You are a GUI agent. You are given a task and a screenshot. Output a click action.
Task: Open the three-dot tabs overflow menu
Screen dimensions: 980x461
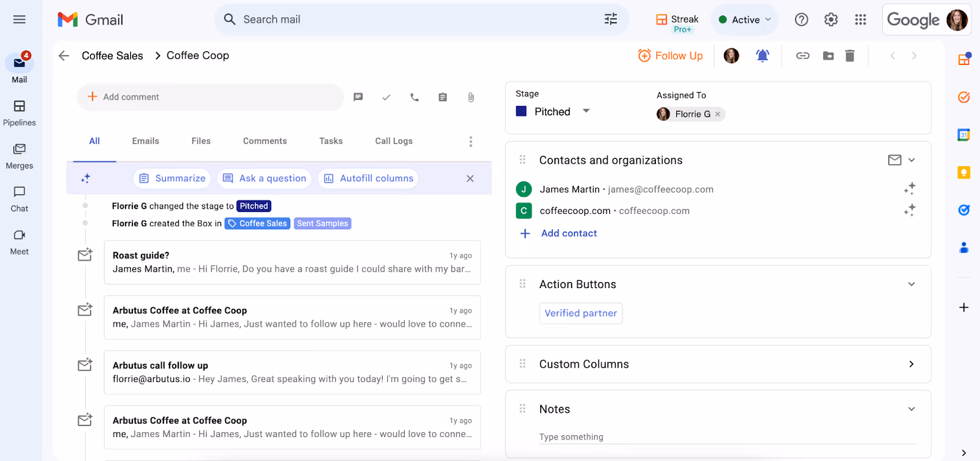click(x=470, y=142)
